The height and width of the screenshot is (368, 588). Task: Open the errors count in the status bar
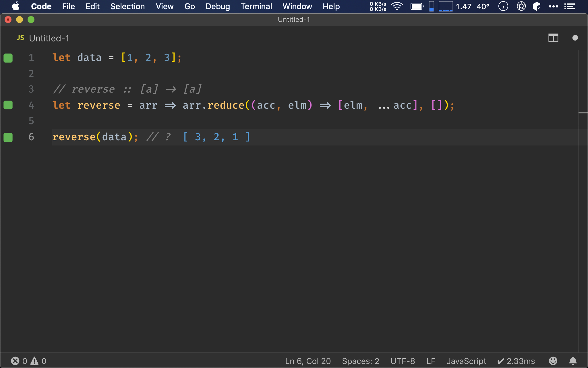19,361
